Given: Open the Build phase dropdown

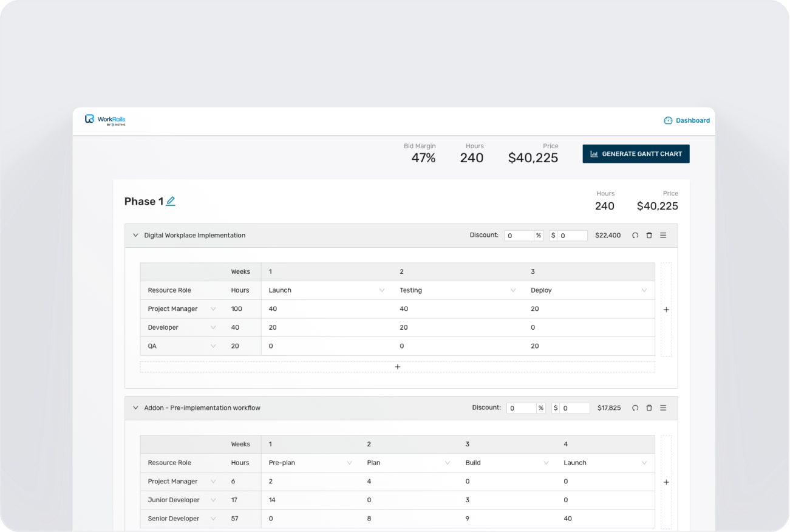Looking at the screenshot, I should [507, 463].
